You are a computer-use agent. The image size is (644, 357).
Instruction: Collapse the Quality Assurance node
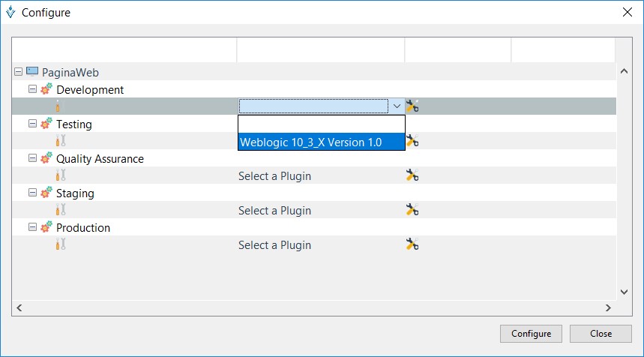pos(32,158)
